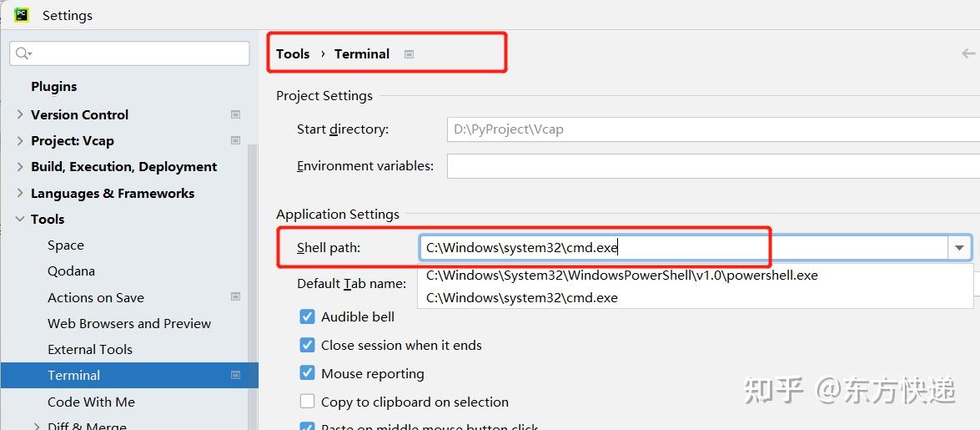
Task: Collapse the Shell path dropdown arrow
Action: pos(959,248)
